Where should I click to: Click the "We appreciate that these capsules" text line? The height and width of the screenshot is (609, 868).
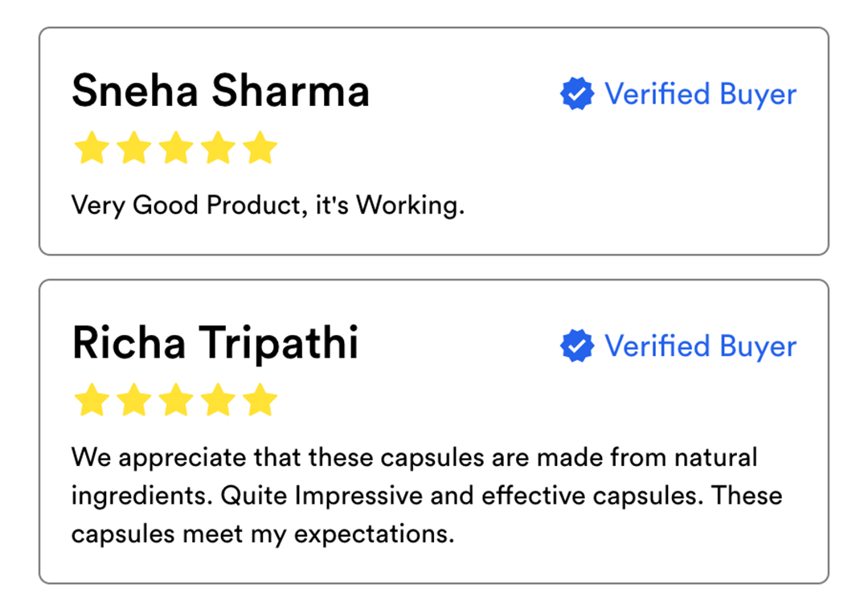tap(414, 458)
